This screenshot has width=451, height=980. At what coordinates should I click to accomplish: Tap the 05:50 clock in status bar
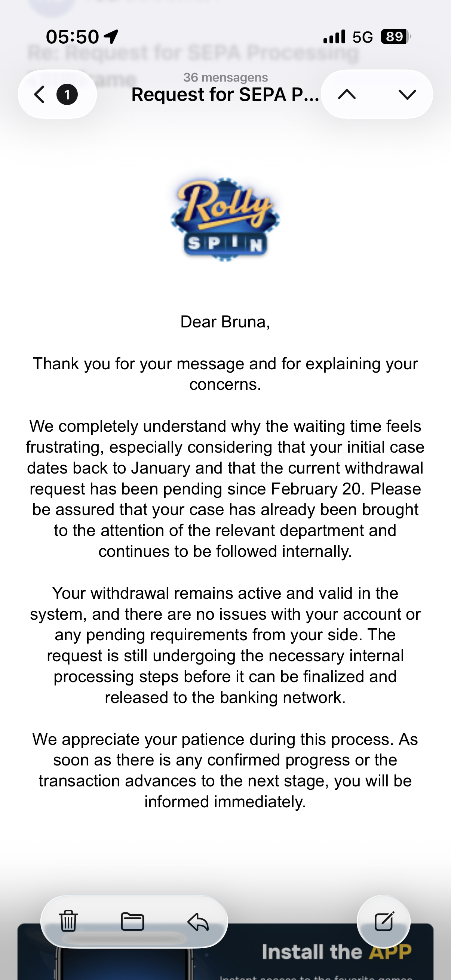pos(72,37)
